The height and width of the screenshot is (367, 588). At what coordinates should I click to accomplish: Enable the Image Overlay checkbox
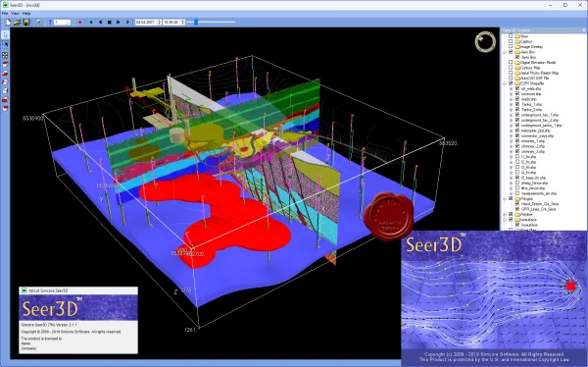[x=511, y=46]
